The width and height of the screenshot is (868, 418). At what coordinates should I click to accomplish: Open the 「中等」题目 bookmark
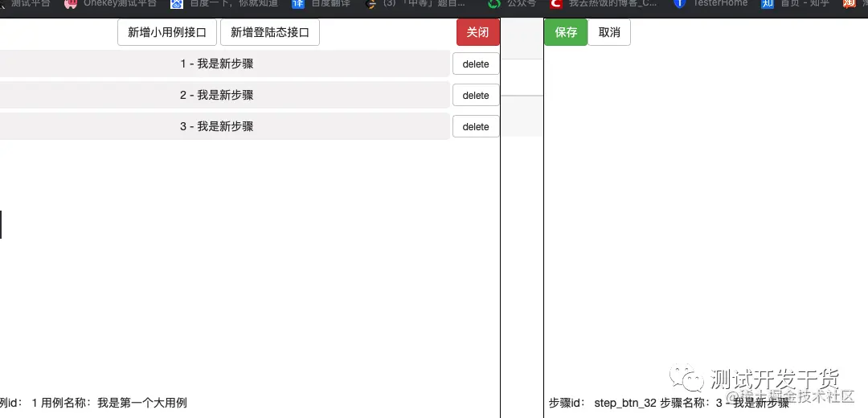(416, 3)
